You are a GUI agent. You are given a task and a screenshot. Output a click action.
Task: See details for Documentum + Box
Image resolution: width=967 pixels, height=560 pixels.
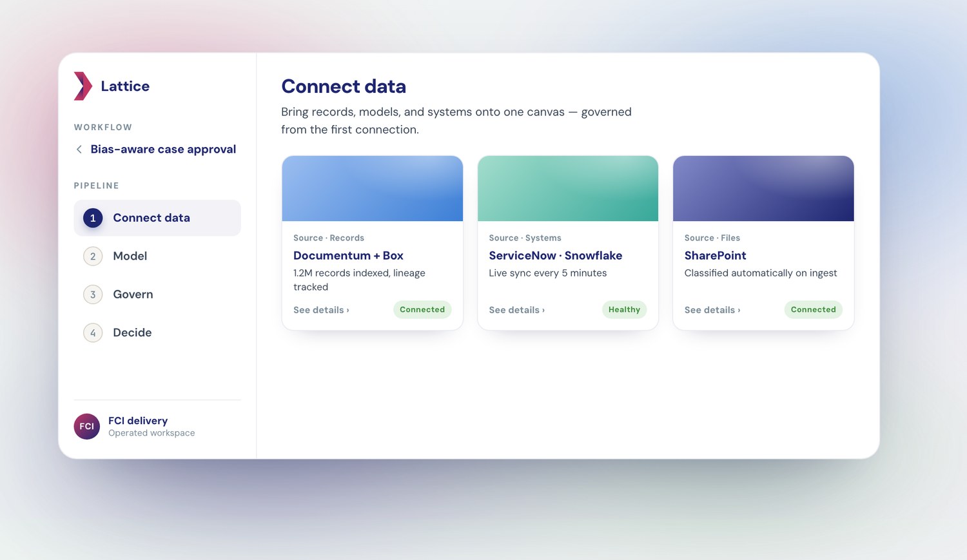[321, 310]
